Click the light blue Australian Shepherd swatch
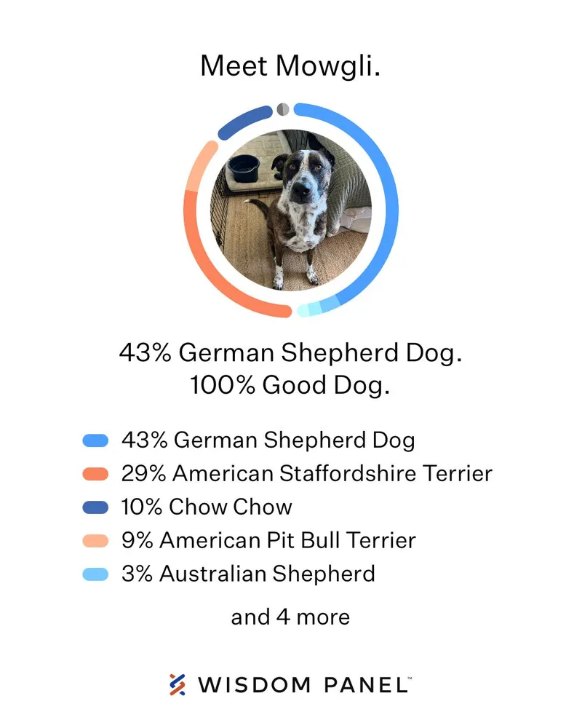 [95, 574]
